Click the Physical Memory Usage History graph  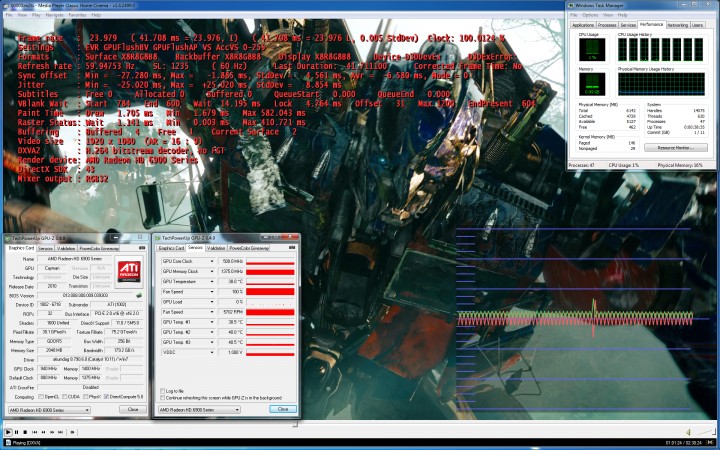pyautogui.click(x=661, y=84)
